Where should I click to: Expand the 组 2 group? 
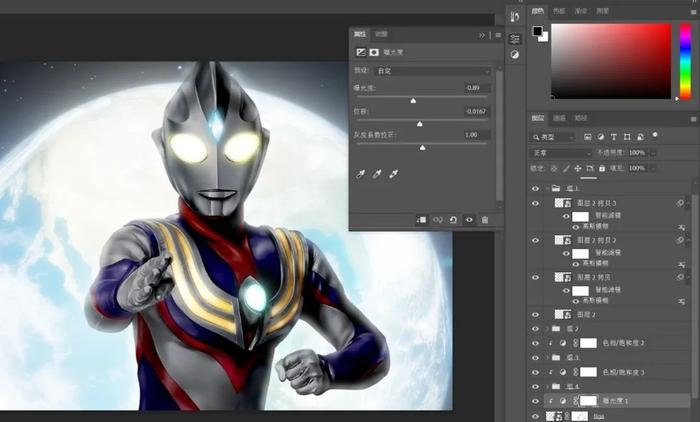coord(548,329)
